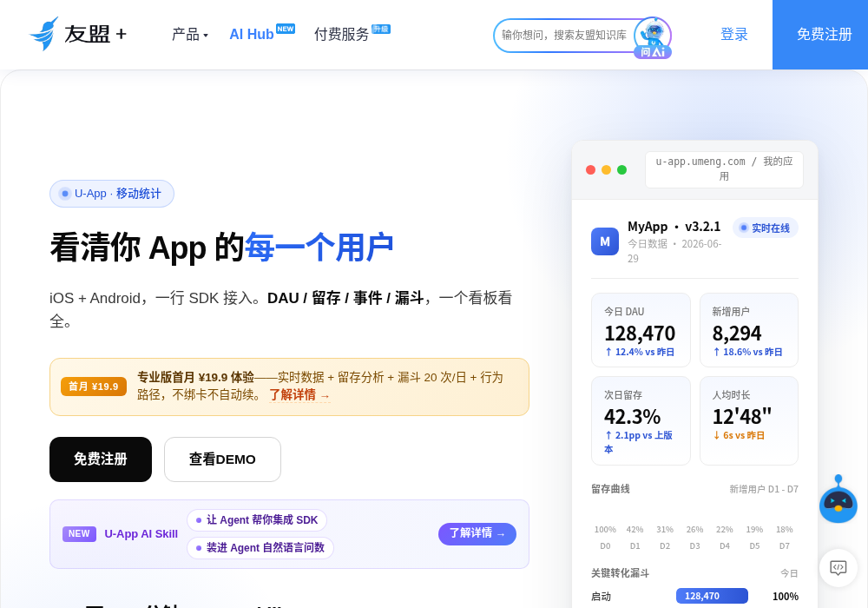868x608 pixels.
Task: Click the u-app.umeng.com address bar
Action: [724, 169]
